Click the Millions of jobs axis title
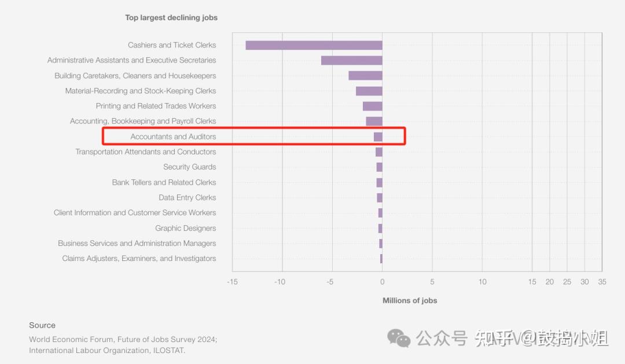The height and width of the screenshot is (364, 625). click(410, 300)
